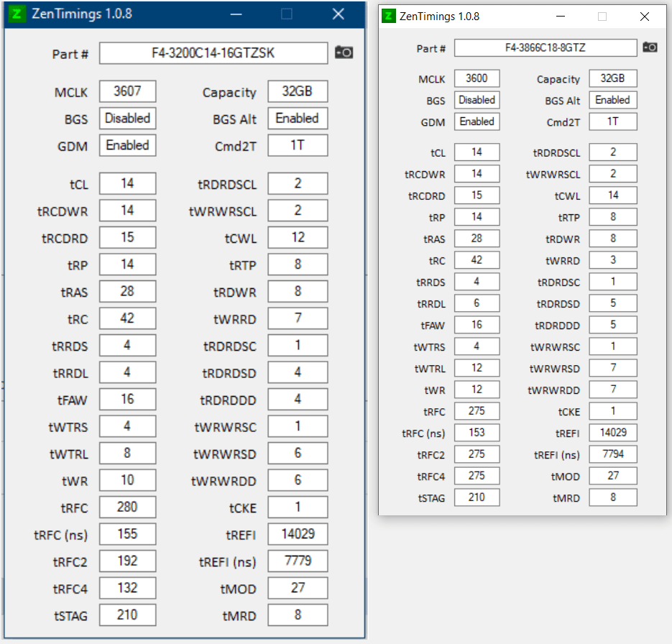Click Capacity 32GB value in left window
The image size is (672, 644).
298,91
